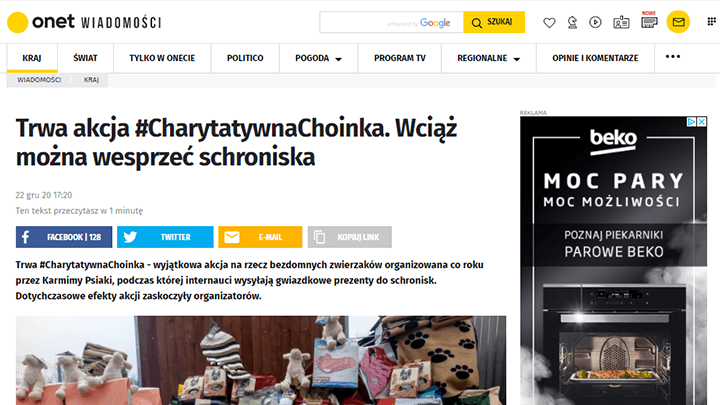720x405 pixels.
Task: Click the AdChoices triangle icon on the ad
Action: click(x=691, y=122)
